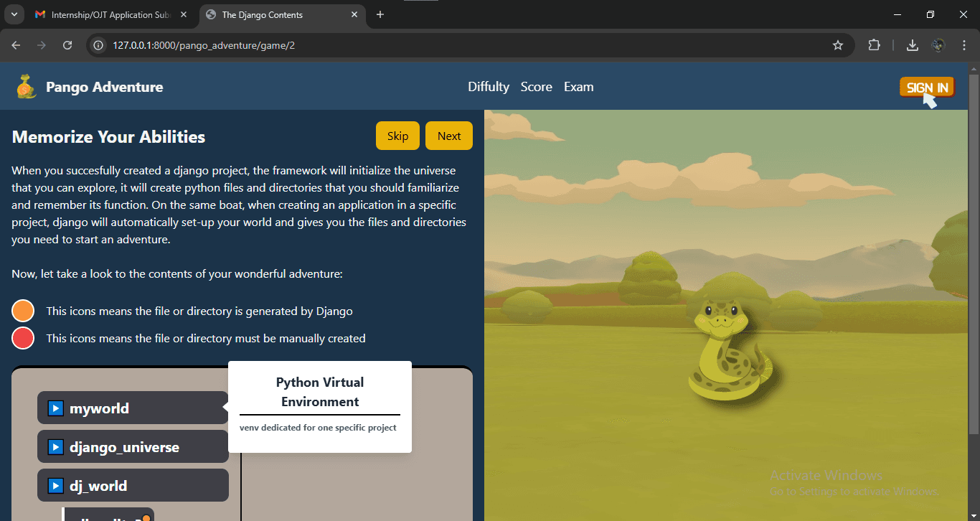This screenshot has width=980, height=521.
Task: Select the myworld tree item
Action: 133,408
